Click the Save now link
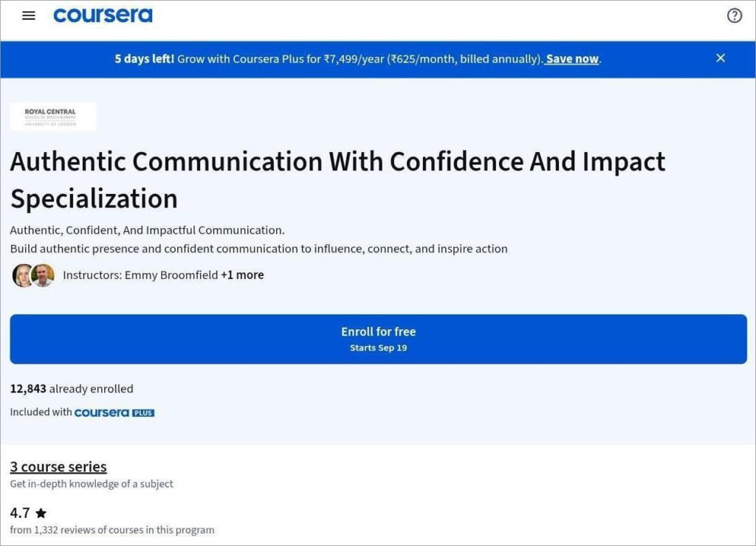756x546 pixels. coord(572,59)
